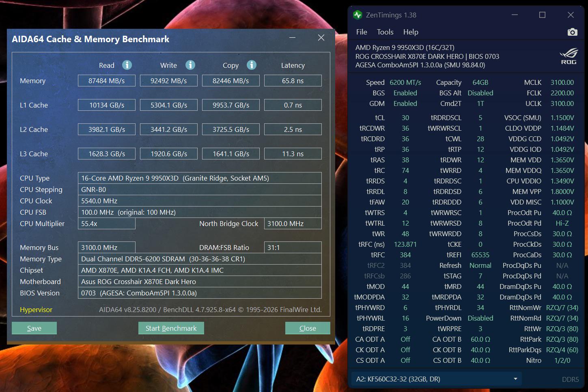This screenshot has width=588, height=392.
Task: Minimize the AIDA64 benchmark window
Action: pos(293,38)
